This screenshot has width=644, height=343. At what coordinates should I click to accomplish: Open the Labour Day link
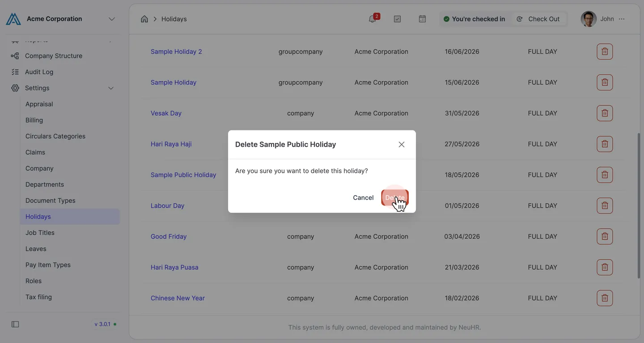tap(167, 205)
